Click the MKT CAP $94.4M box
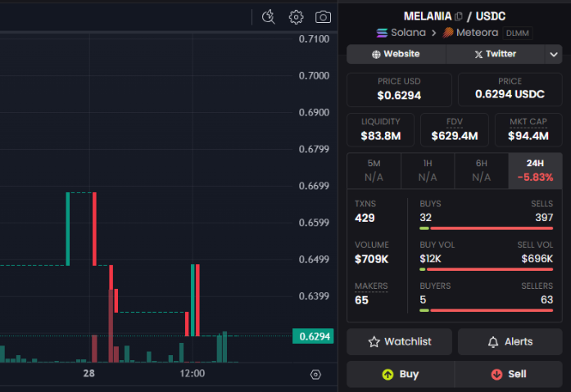The image size is (571, 392). [x=528, y=130]
